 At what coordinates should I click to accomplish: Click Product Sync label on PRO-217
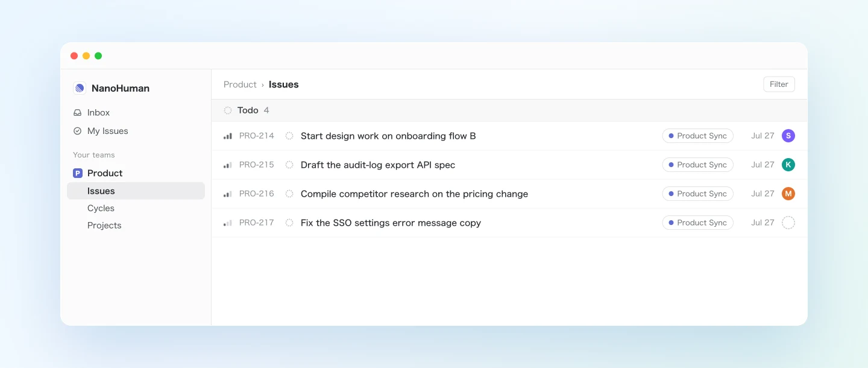click(x=698, y=223)
